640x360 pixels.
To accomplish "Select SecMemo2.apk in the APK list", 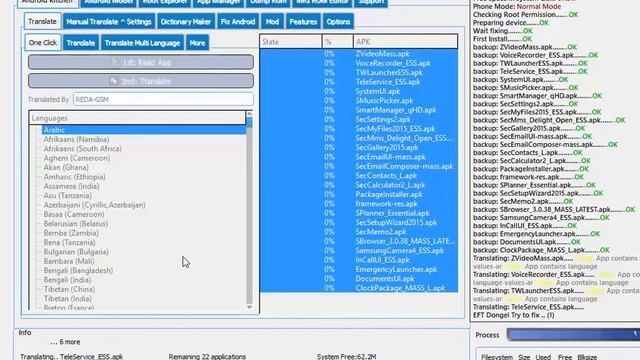I will click(x=381, y=232).
